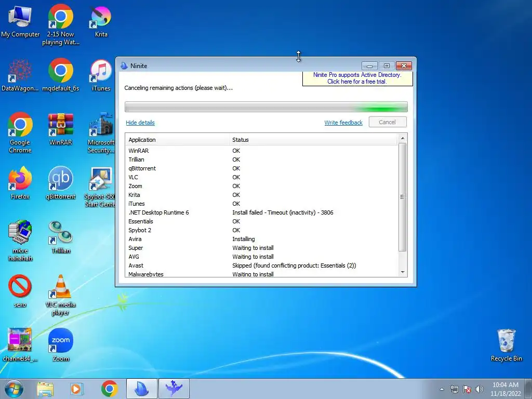Open the Ninite Pro free trial banner
The height and width of the screenshot is (399, 532).
tap(357, 78)
